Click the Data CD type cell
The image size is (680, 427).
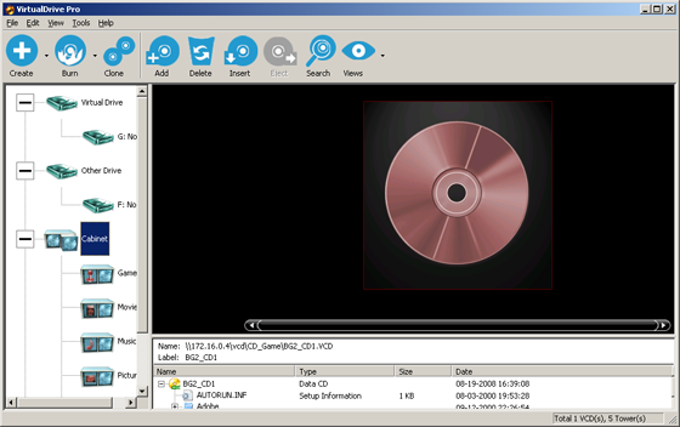click(x=313, y=384)
